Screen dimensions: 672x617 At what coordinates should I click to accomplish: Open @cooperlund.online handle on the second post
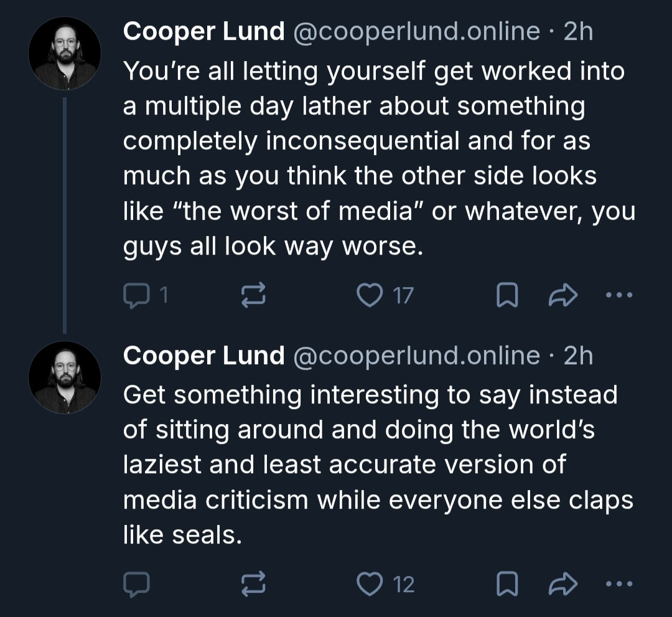click(x=416, y=356)
